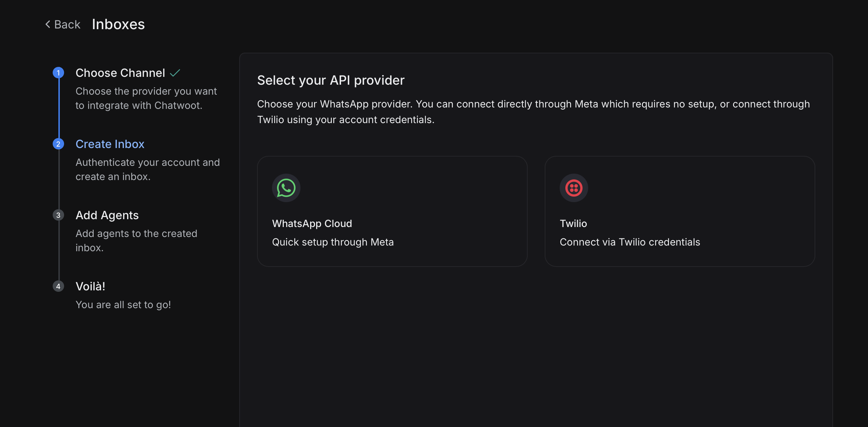Choose the Twilio provider card
The image size is (868, 427).
coord(680,211)
